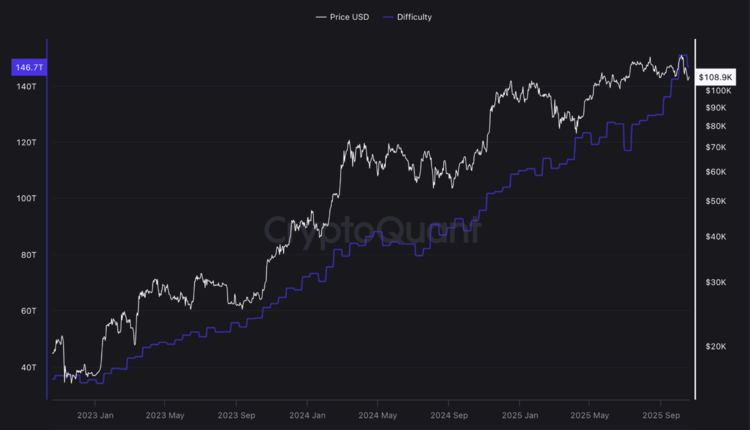Image resolution: width=750 pixels, height=430 pixels.
Task: Click the CryptoQuant watermark logo
Action: (372, 230)
